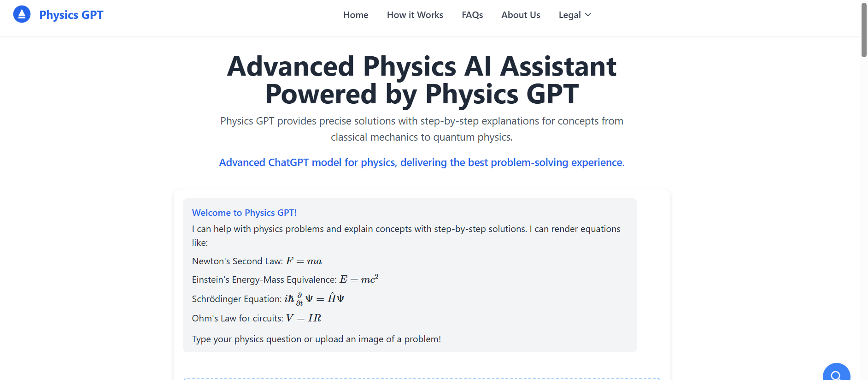Visit the About Us page
Viewport: 868px width, 380px height.
(x=521, y=15)
